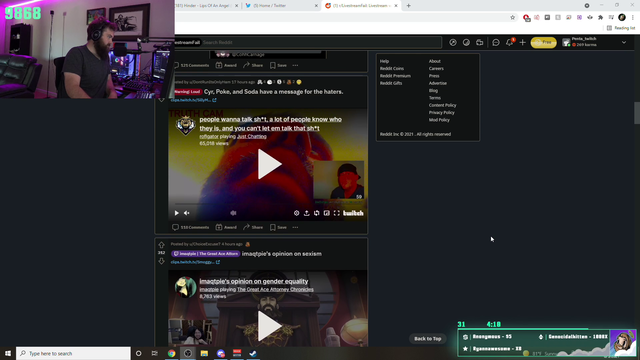Open rofligator channel link on clip

tap(209, 136)
